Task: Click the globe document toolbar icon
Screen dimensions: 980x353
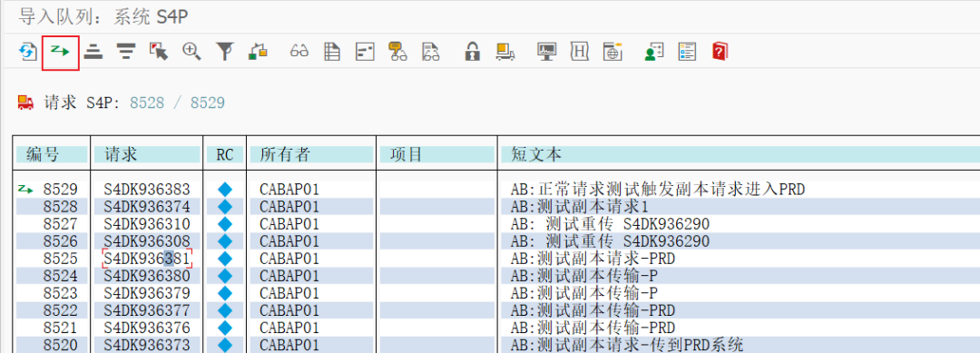Action: [613, 51]
